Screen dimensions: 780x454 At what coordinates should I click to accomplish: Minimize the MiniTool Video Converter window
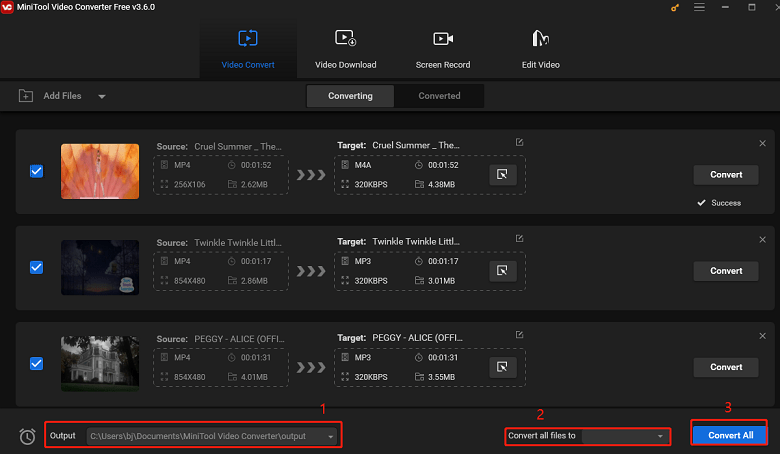coord(725,7)
